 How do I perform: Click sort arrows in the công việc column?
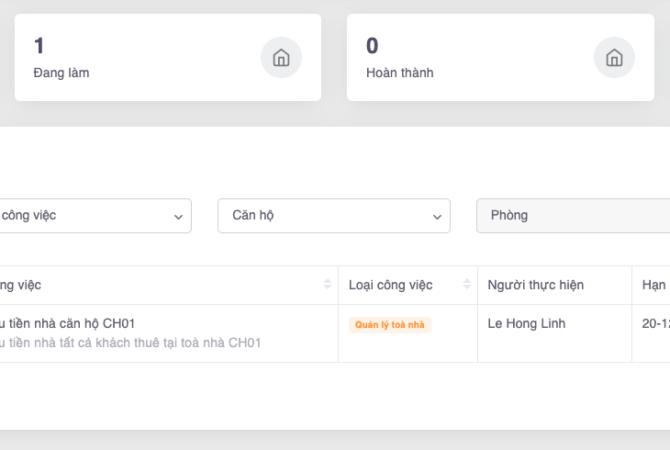(327, 285)
